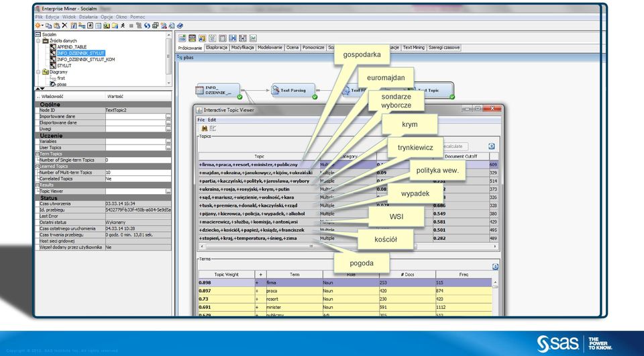Collapse the Term Topics property group
This screenshot has width=644, height=356.
pos(38,154)
